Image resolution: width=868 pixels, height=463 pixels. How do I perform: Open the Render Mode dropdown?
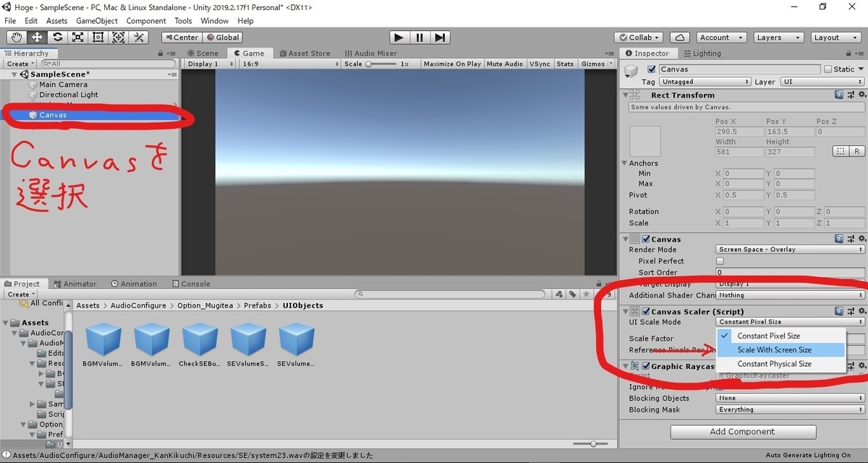point(788,249)
